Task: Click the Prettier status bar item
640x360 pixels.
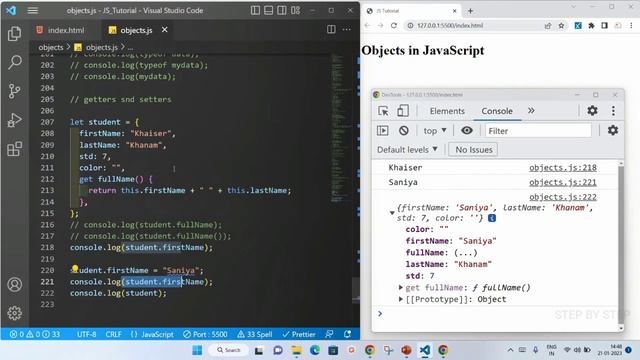Action: [299, 334]
